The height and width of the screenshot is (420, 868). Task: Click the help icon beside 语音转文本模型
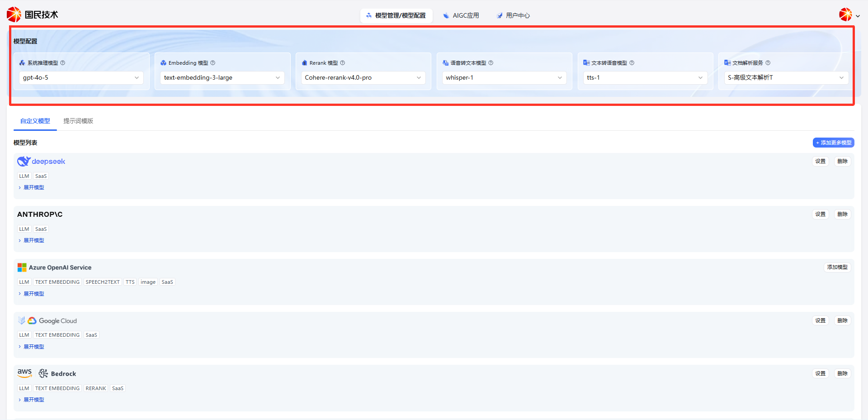491,63
